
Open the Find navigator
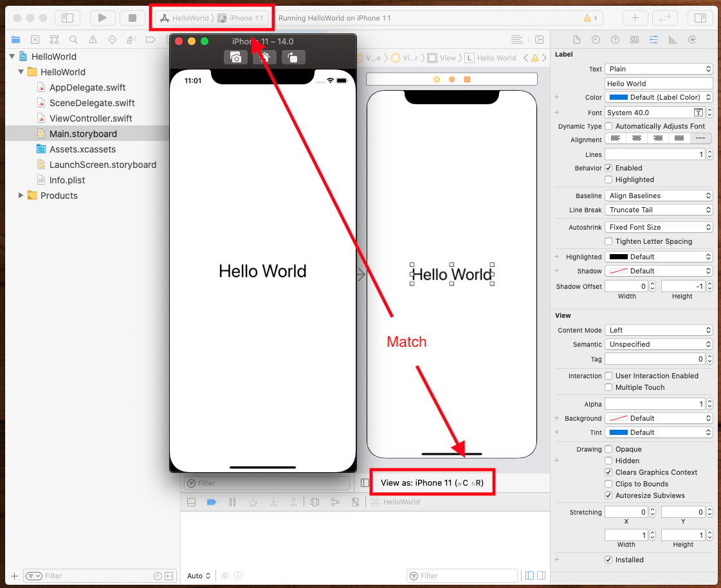tap(74, 39)
